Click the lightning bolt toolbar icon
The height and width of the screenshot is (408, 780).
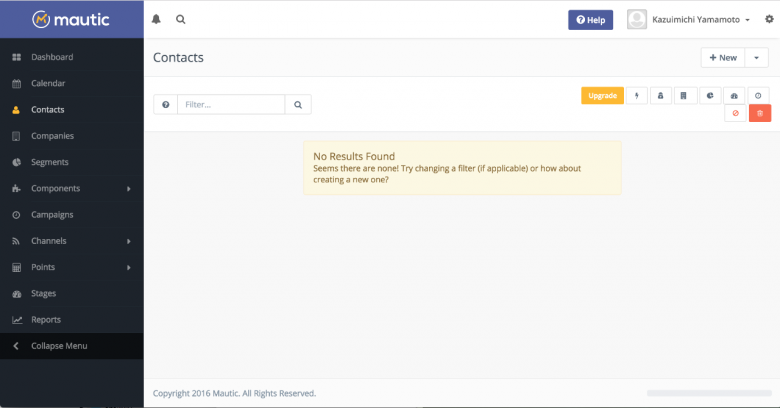637,96
